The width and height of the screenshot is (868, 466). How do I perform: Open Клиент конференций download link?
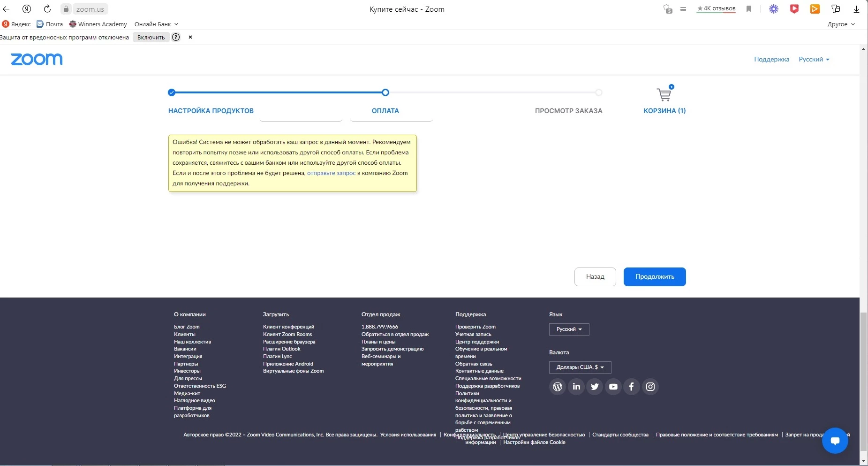(x=288, y=327)
